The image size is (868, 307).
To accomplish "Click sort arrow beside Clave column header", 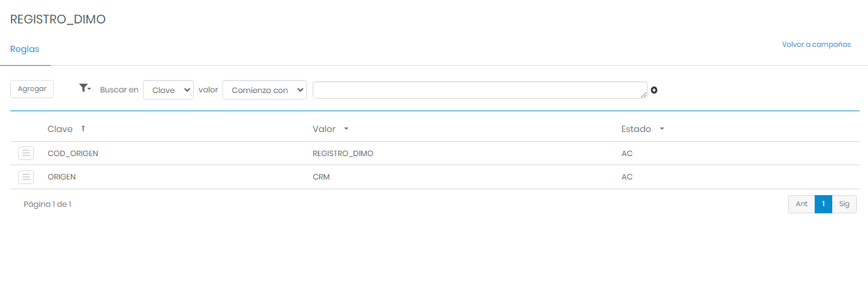I will click(x=83, y=129).
